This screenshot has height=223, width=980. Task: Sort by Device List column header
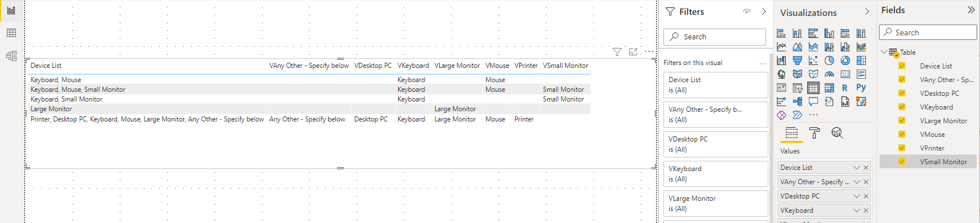tap(46, 66)
